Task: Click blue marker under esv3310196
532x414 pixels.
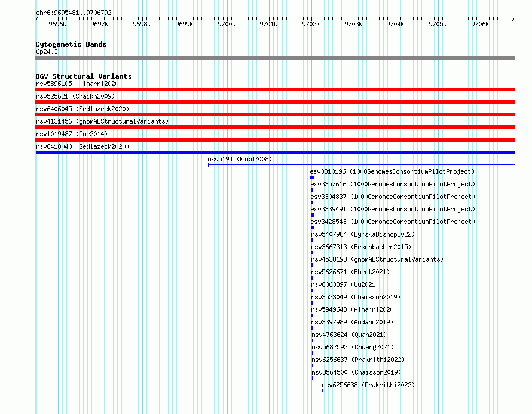Action: pos(312,177)
